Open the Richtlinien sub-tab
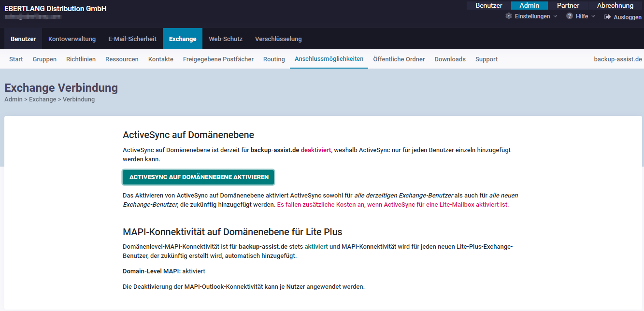This screenshot has height=311, width=644. (x=81, y=59)
